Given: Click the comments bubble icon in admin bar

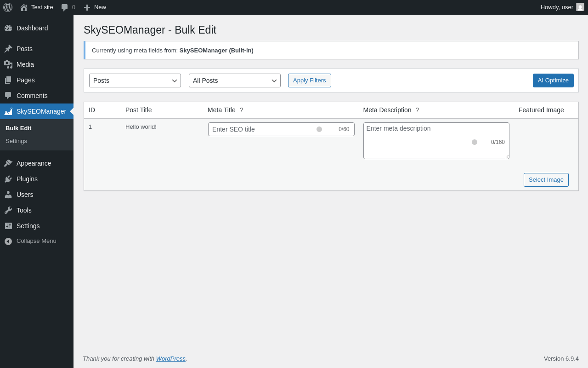Looking at the screenshot, I should tap(65, 7).
